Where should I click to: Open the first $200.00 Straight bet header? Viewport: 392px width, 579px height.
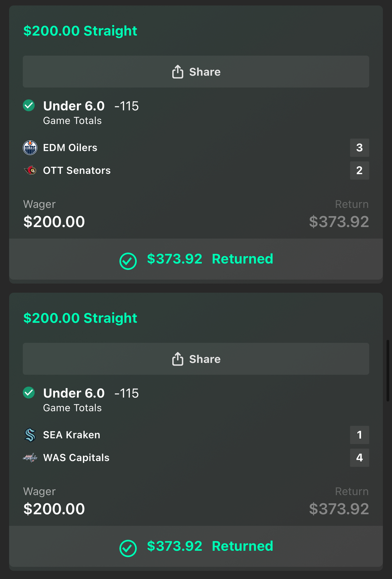[x=80, y=31]
